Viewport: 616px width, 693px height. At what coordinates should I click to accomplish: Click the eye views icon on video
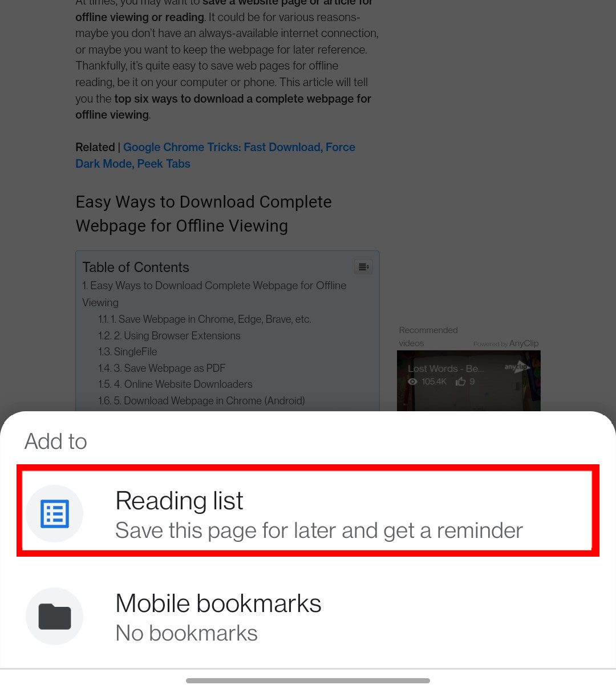pyautogui.click(x=412, y=382)
